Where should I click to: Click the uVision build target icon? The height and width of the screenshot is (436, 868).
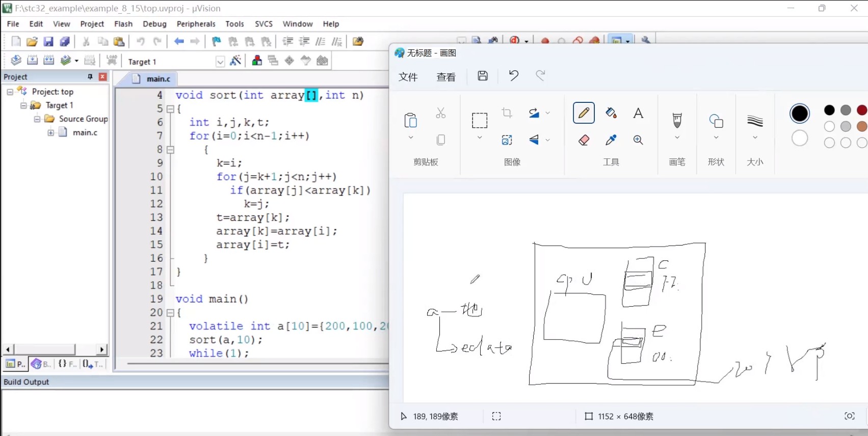[x=32, y=61]
